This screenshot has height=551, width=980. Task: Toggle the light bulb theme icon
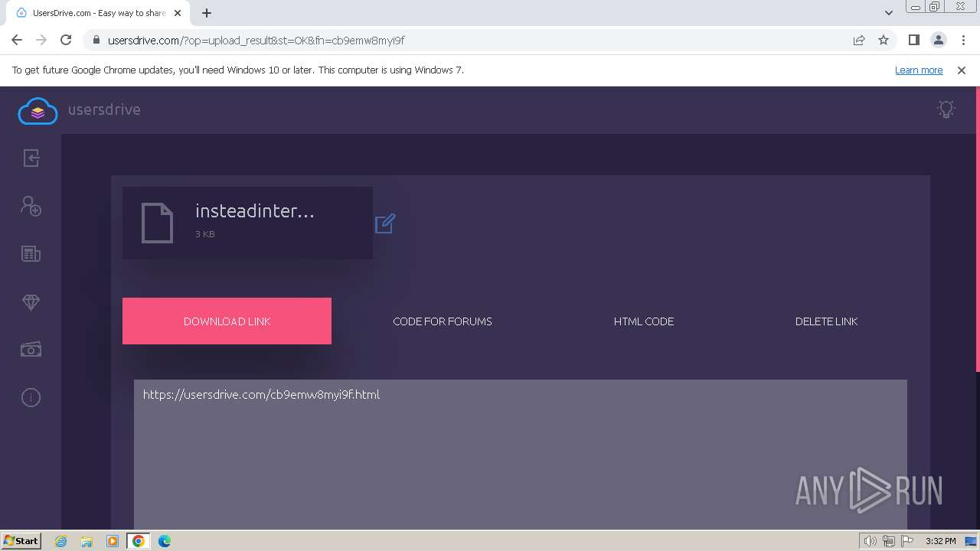point(946,109)
